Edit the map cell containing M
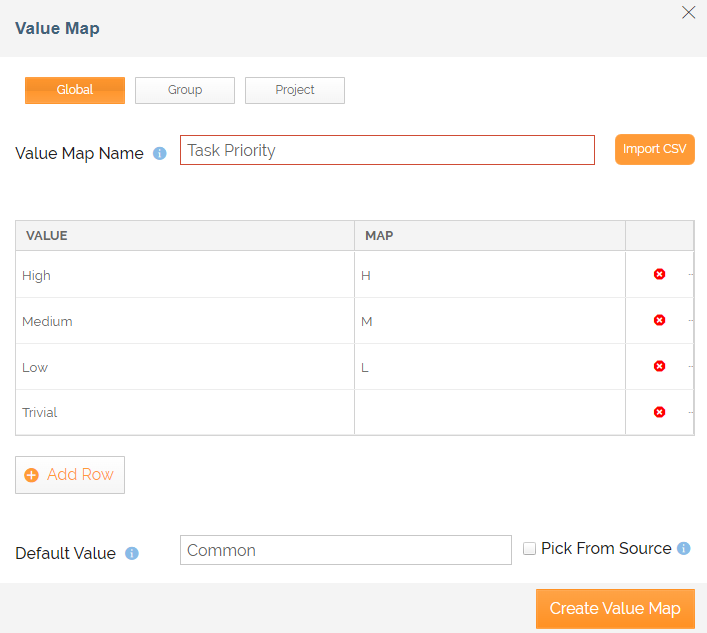This screenshot has width=707, height=633. [489, 321]
